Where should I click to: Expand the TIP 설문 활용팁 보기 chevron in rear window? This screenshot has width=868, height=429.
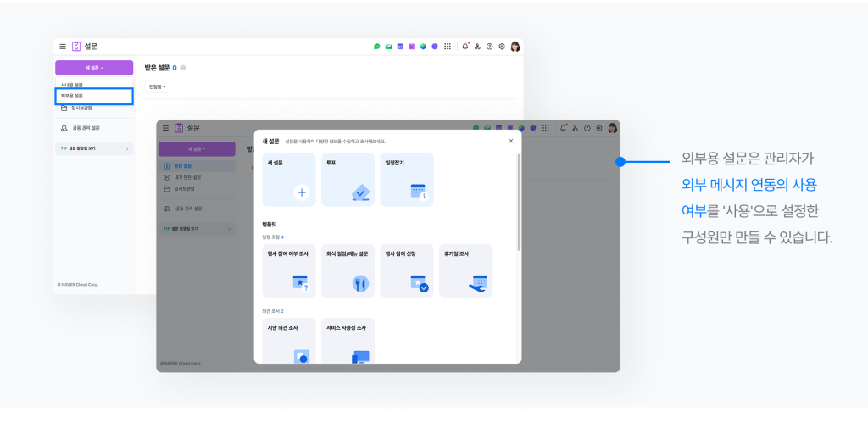click(x=127, y=148)
